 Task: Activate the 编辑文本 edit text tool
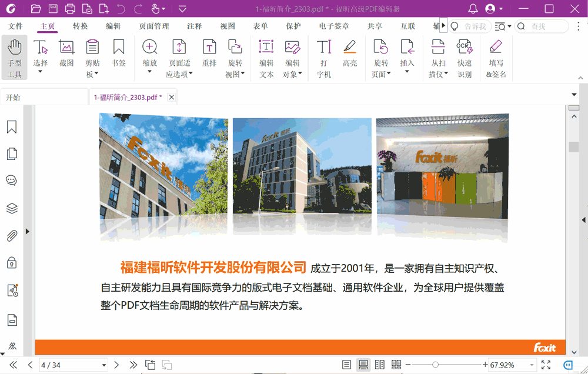tap(266, 59)
